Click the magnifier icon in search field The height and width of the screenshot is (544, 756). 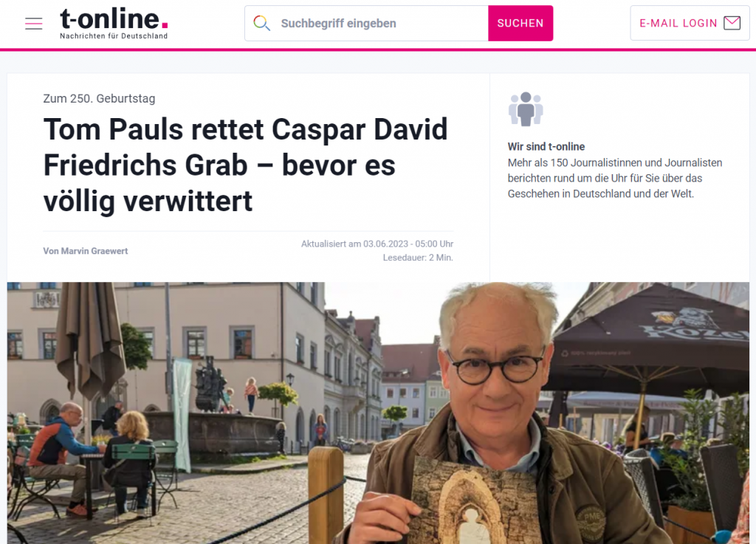(262, 23)
